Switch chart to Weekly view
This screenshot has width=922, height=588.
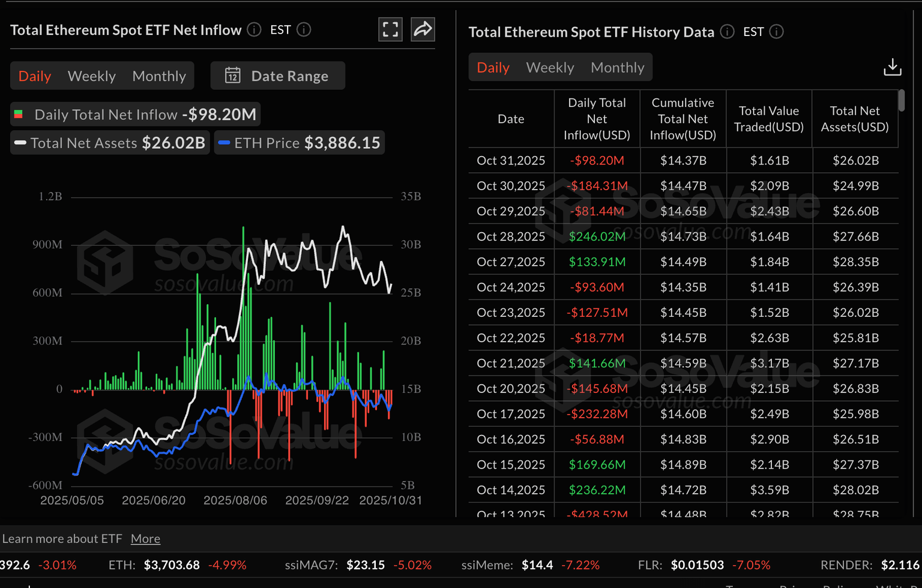click(91, 76)
